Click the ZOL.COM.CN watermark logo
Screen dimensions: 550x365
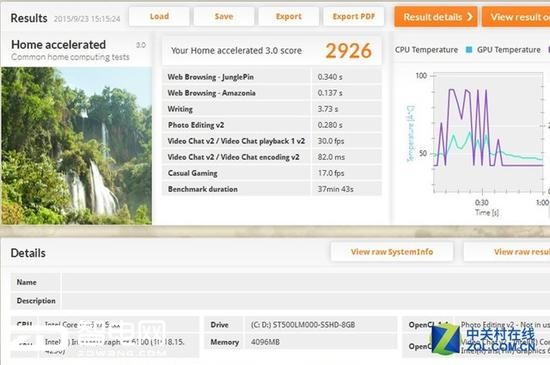pos(484,339)
